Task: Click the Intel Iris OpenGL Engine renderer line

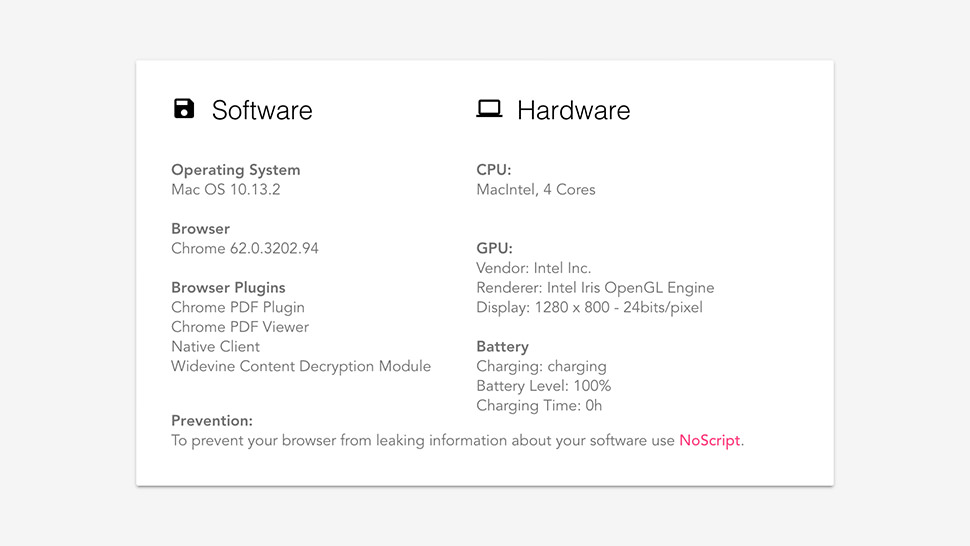Action: coord(595,288)
